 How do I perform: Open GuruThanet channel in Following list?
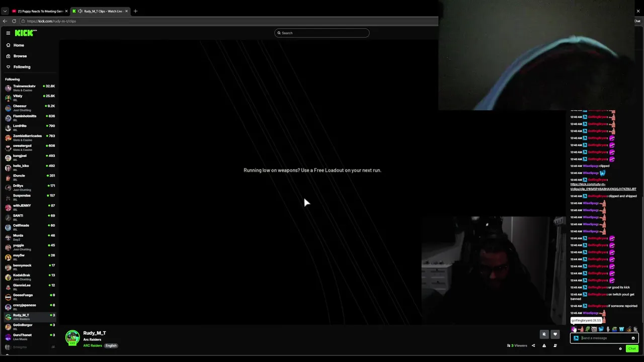point(30,336)
